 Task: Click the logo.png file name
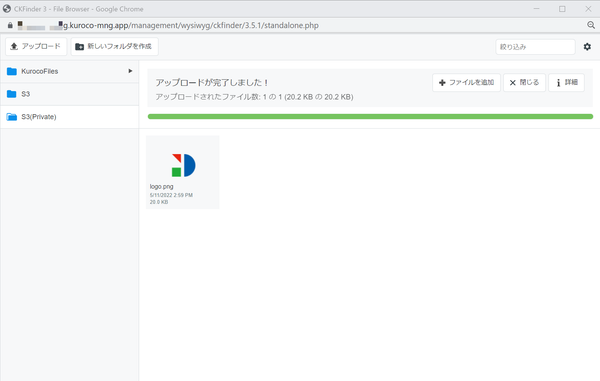161,186
